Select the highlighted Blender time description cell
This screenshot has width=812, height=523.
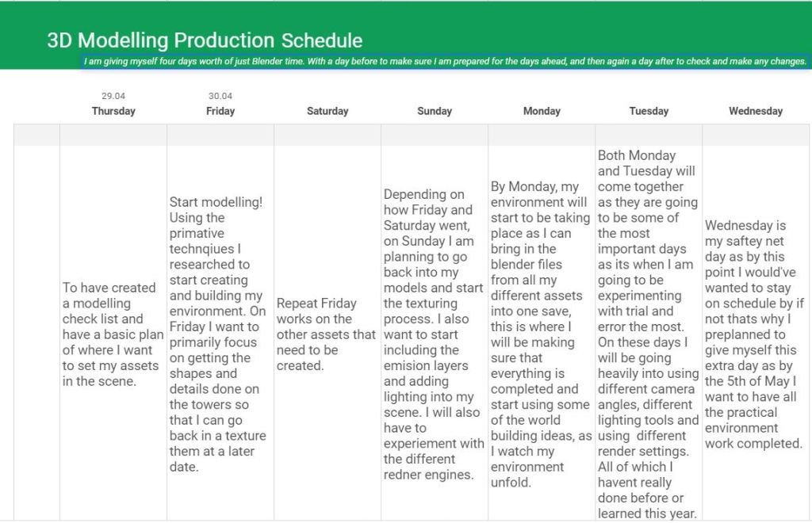pos(446,61)
